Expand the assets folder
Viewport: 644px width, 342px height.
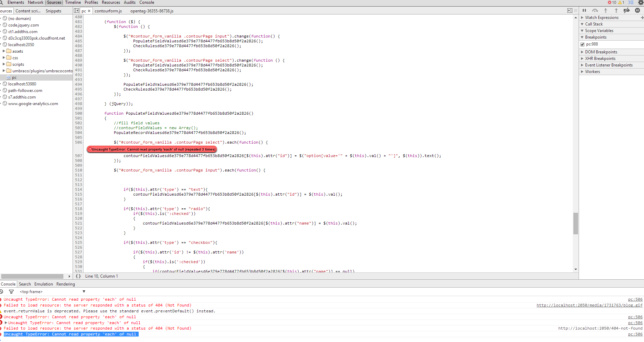coord(4,51)
